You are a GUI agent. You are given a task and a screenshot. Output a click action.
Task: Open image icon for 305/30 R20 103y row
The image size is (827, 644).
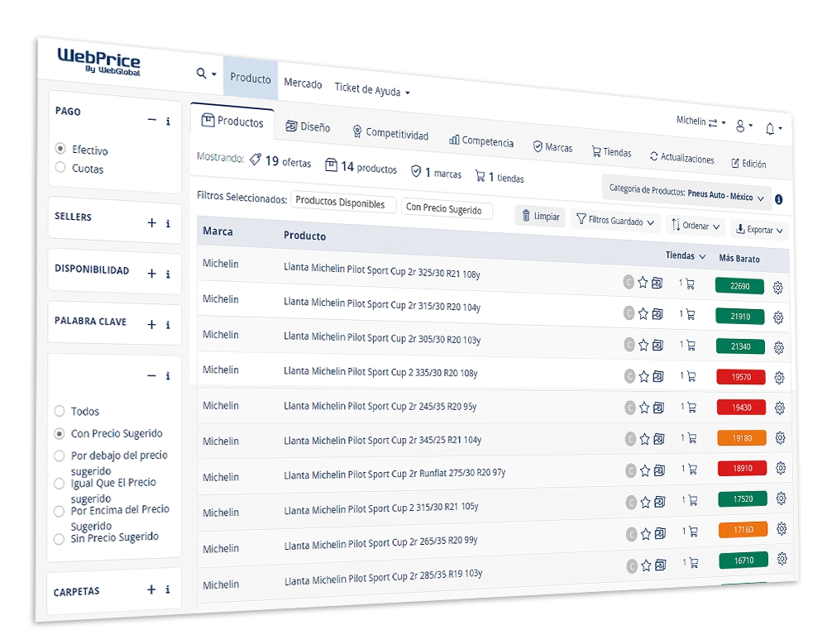click(657, 345)
